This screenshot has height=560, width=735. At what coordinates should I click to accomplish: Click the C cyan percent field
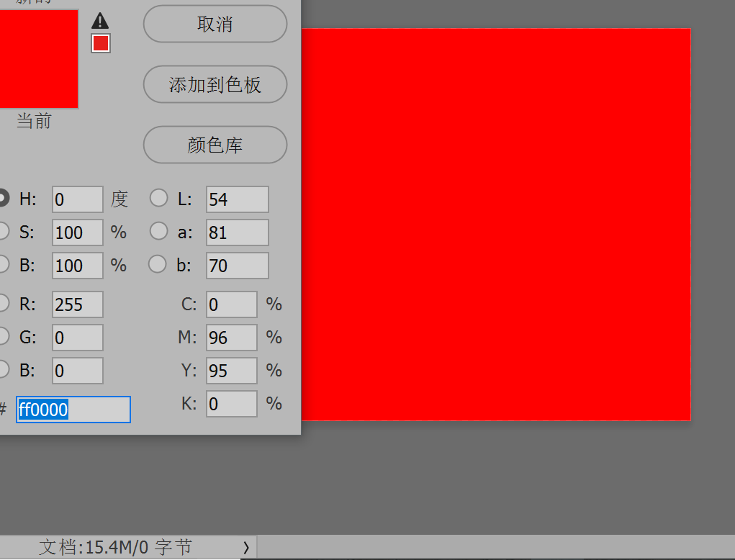(x=232, y=304)
